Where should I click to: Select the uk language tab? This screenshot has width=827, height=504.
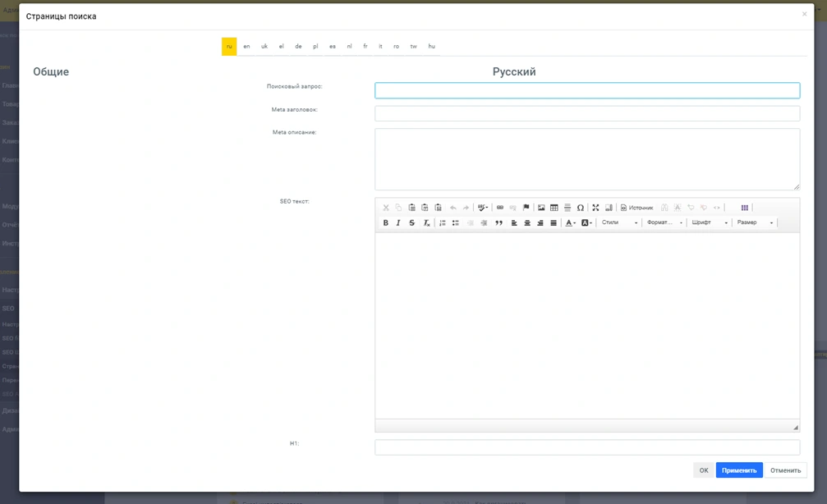tap(264, 47)
